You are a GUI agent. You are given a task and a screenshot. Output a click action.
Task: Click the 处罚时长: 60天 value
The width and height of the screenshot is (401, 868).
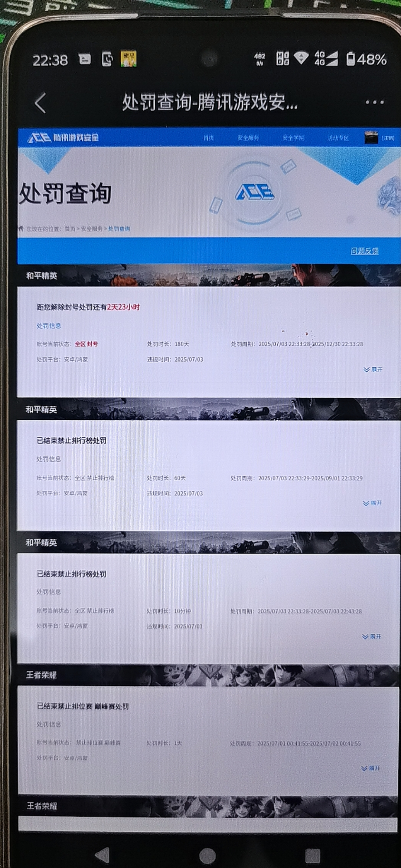pyautogui.click(x=166, y=478)
